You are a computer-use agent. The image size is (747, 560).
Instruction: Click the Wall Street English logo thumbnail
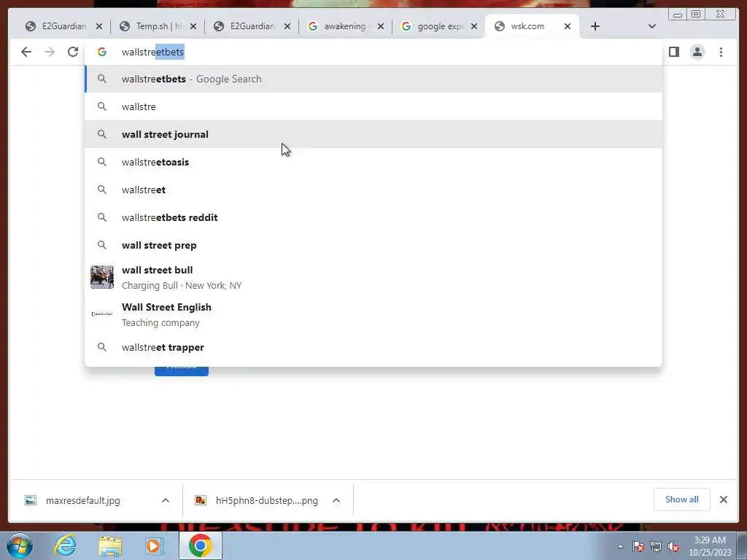[x=102, y=314]
